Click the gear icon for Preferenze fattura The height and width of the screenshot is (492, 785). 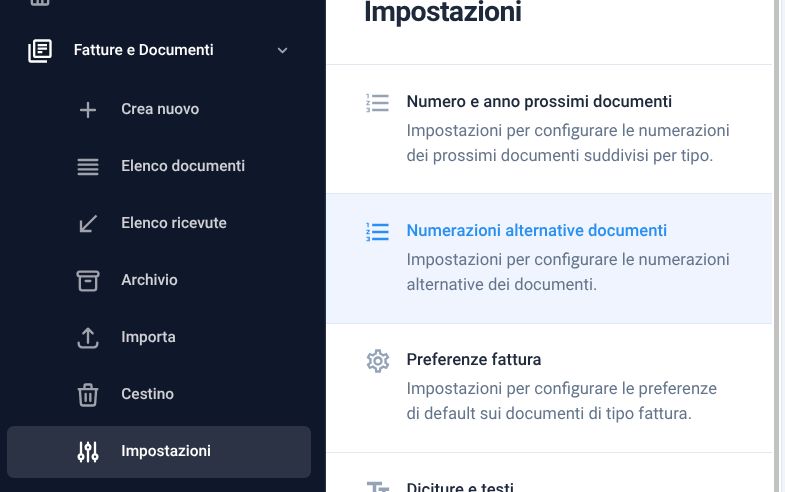tap(377, 361)
